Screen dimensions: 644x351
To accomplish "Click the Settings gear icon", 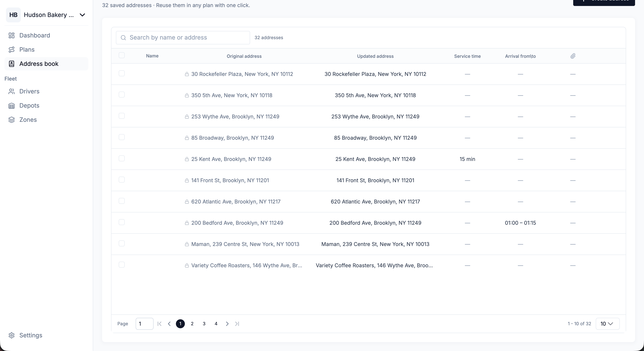I will [x=12, y=335].
